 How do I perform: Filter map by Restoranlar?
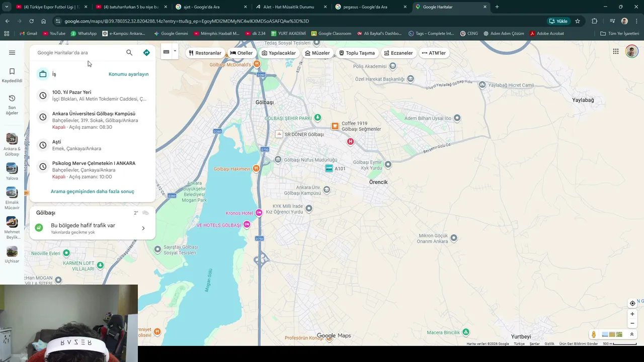(205, 53)
